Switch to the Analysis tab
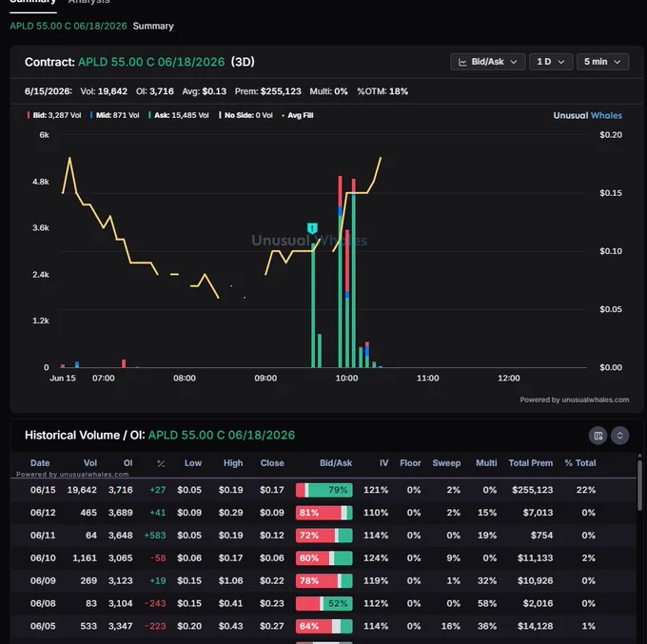Viewport: 647px width, 644px height. pos(88,2)
